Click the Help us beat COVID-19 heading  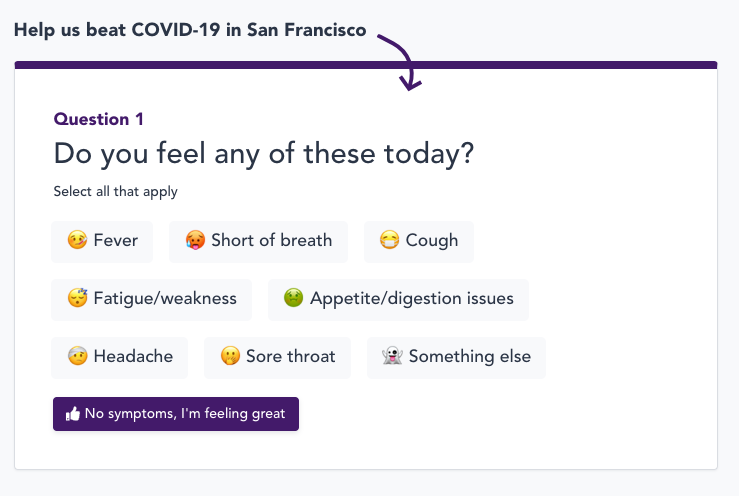pyautogui.click(x=190, y=29)
